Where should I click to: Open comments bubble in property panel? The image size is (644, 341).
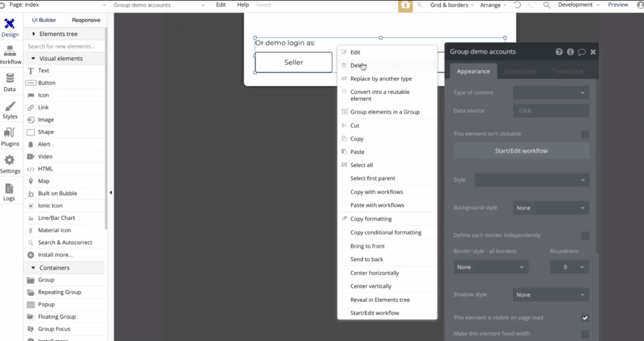click(x=581, y=52)
